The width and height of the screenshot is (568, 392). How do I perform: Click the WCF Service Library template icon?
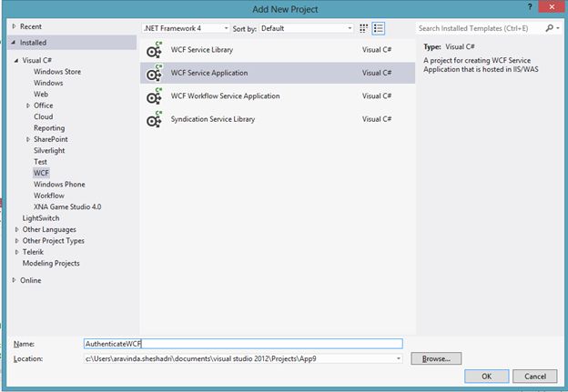tap(155, 50)
